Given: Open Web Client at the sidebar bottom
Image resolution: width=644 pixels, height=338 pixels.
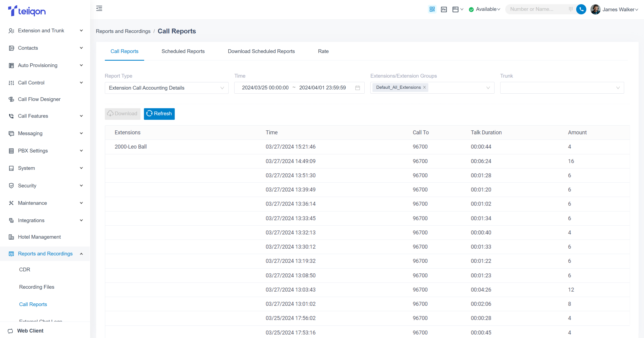Looking at the screenshot, I should [30, 331].
